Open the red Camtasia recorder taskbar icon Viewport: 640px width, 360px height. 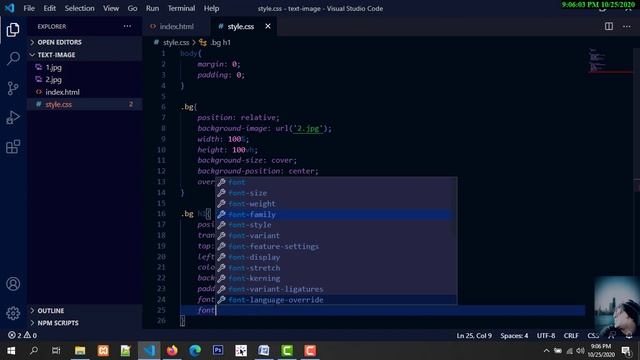pos(310,350)
